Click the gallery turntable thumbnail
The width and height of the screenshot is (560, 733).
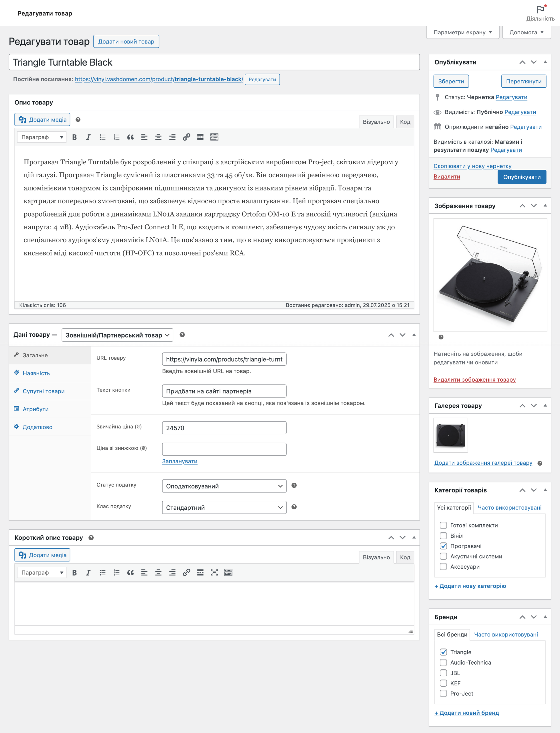pos(450,435)
